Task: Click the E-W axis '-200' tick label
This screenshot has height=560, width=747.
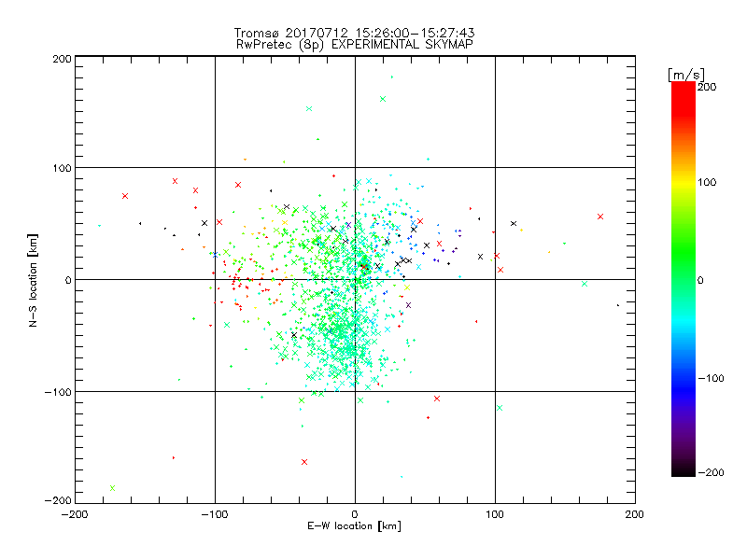Action: pyautogui.click(x=75, y=514)
